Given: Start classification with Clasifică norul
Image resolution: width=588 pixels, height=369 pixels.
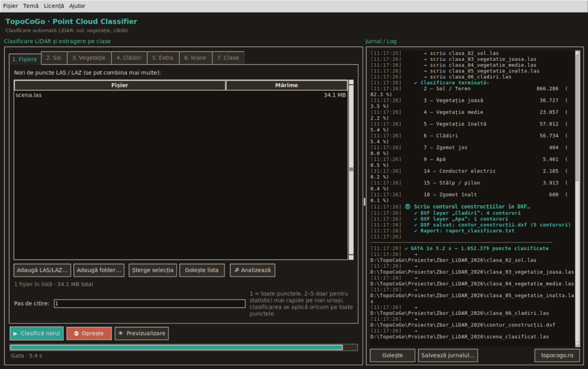Looking at the screenshot, I should (37, 333).
